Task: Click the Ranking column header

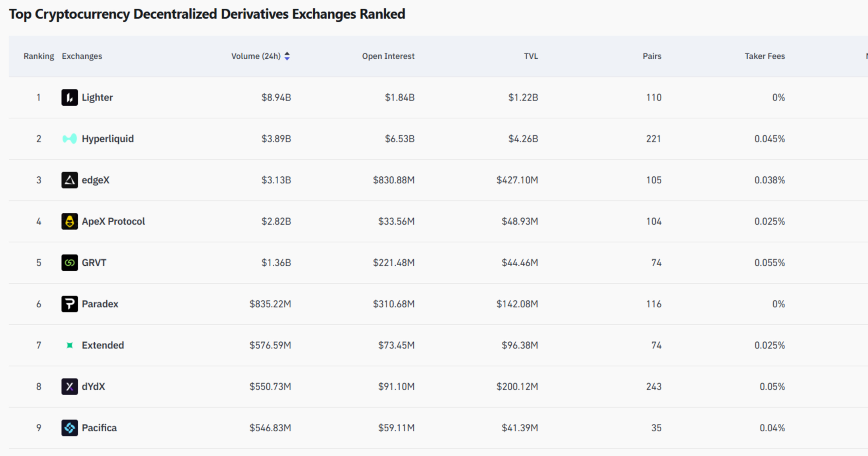Action: (38, 56)
